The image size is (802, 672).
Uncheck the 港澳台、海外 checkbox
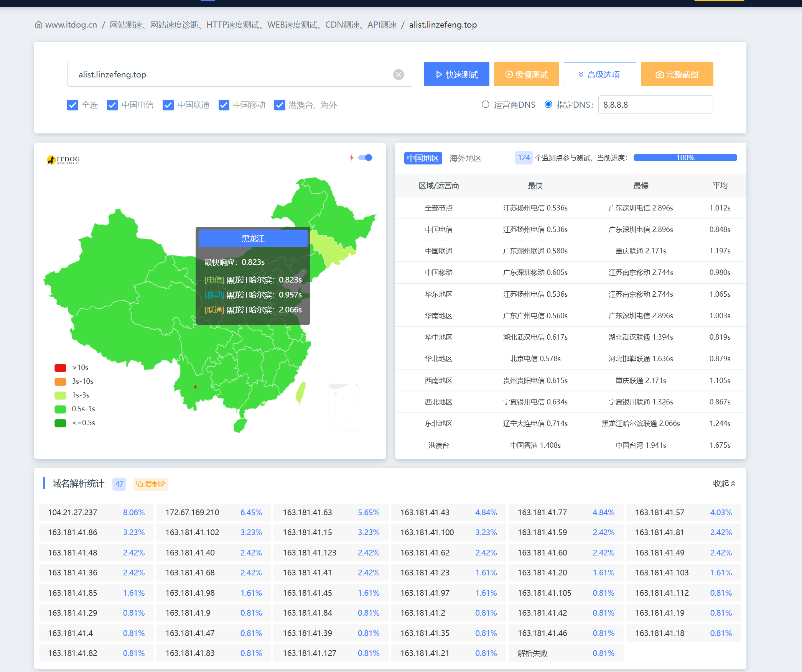tap(280, 105)
